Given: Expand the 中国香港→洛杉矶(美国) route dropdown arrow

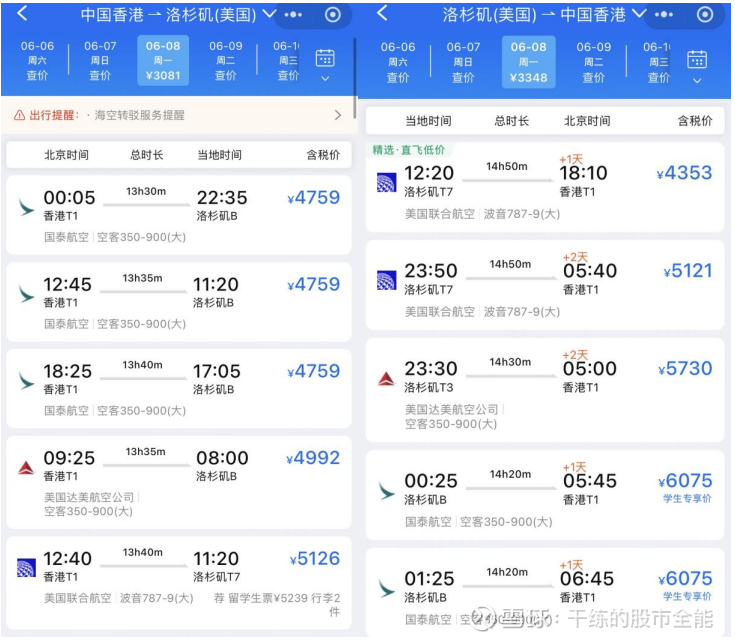Looking at the screenshot, I should [x=268, y=15].
